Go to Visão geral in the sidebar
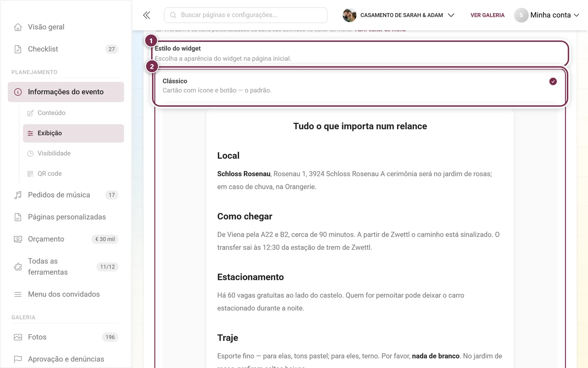Image resolution: width=588 pixels, height=368 pixels. (x=66, y=27)
